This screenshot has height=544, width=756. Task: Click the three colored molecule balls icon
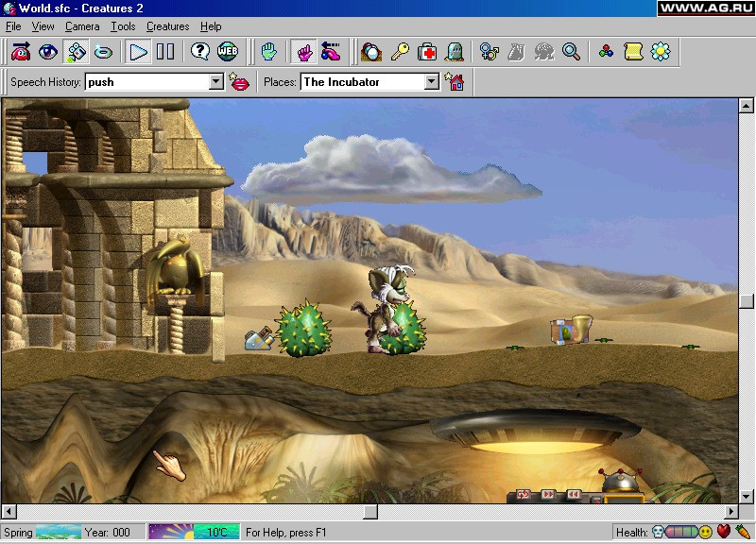(x=606, y=52)
